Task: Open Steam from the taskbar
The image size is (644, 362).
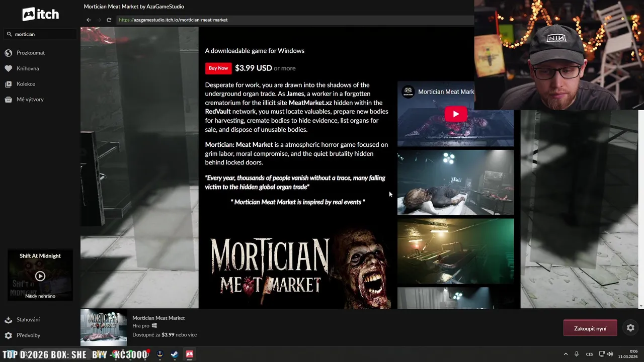Action: [174, 354]
